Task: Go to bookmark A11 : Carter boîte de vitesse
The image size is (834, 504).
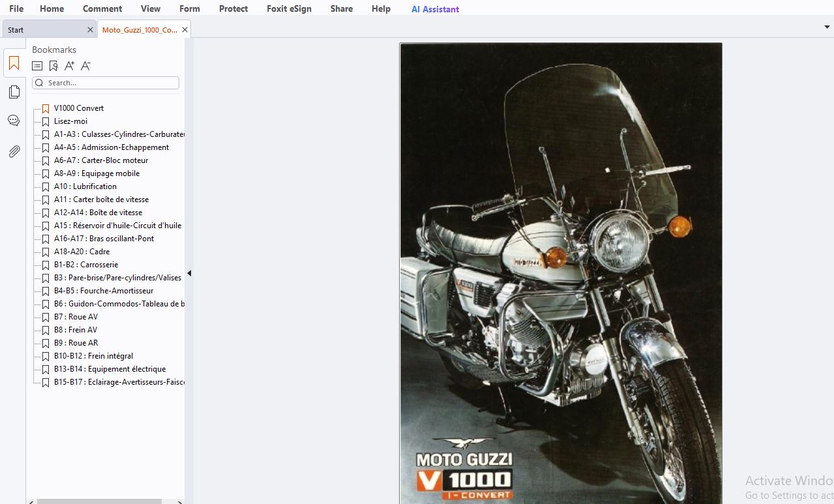Action: tap(101, 200)
